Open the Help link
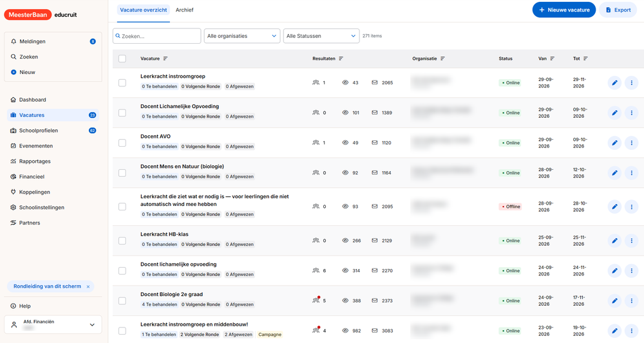Screen dimensions: 644x343 (x=21, y=306)
